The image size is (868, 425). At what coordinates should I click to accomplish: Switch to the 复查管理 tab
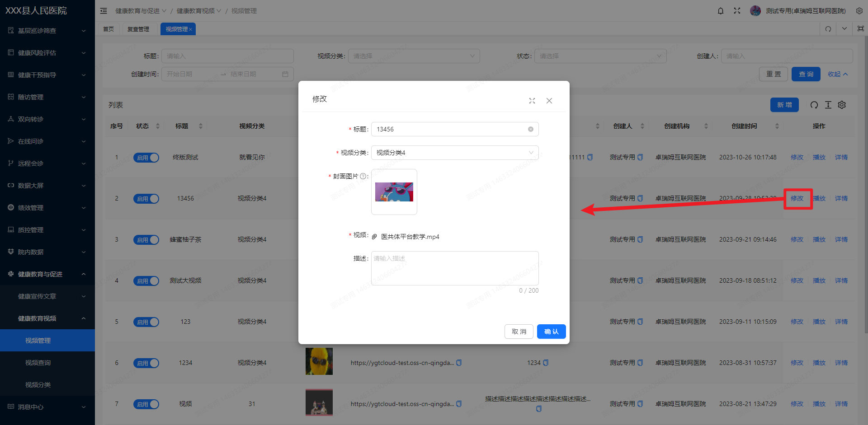139,28
